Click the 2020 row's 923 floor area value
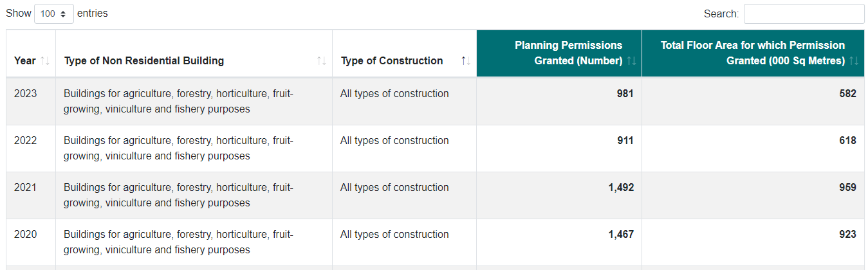 (847, 234)
